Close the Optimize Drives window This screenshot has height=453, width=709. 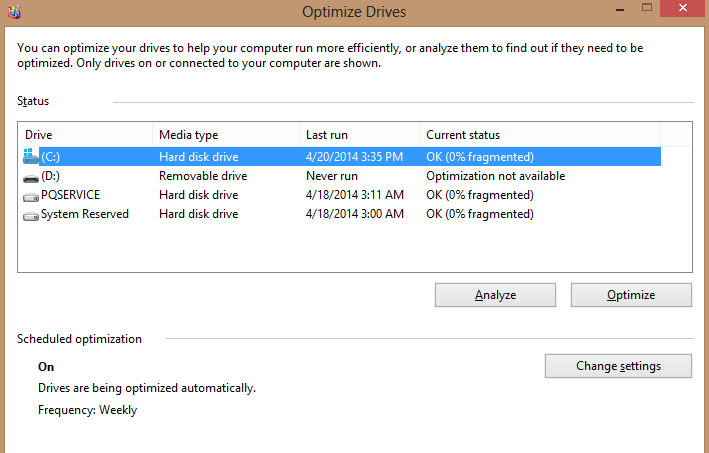[x=683, y=8]
